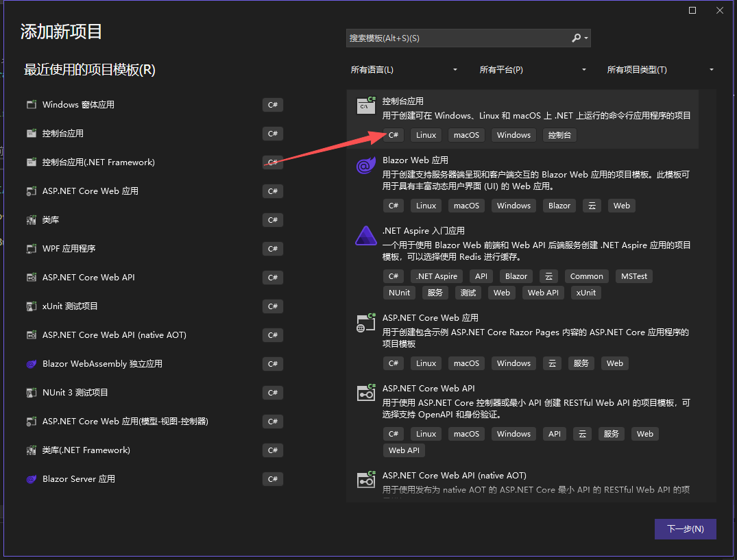Viewport: 737px width, 560px height.
Task: Select ASP.NET Core Web API in template list
Action: pyautogui.click(x=428, y=389)
